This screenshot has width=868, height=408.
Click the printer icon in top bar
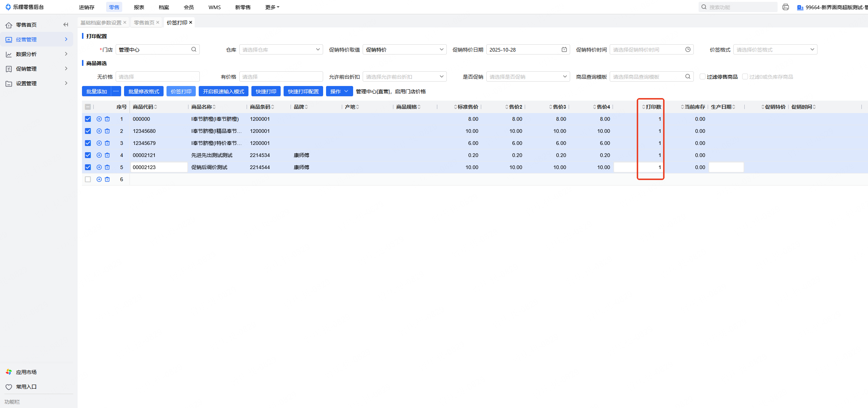pos(785,7)
